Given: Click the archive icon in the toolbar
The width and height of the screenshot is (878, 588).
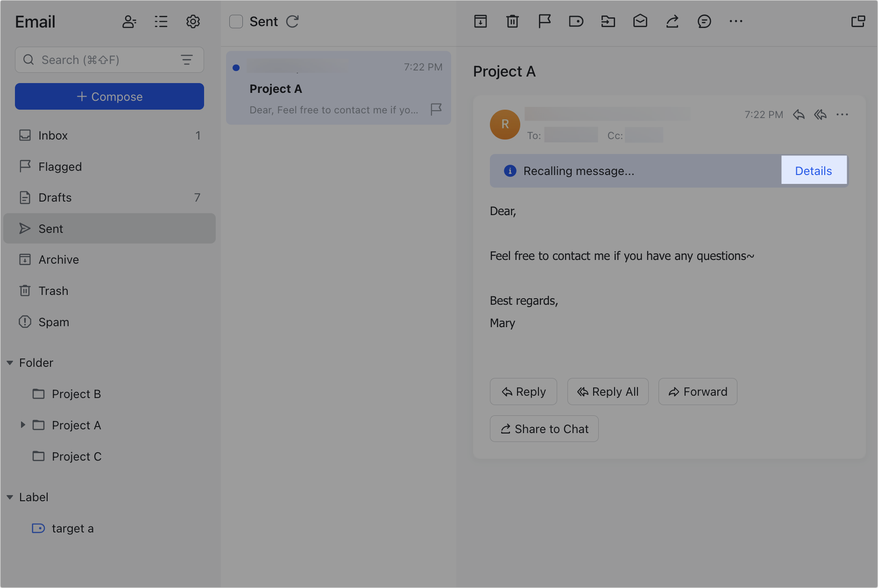Looking at the screenshot, I should coord(480,21).
